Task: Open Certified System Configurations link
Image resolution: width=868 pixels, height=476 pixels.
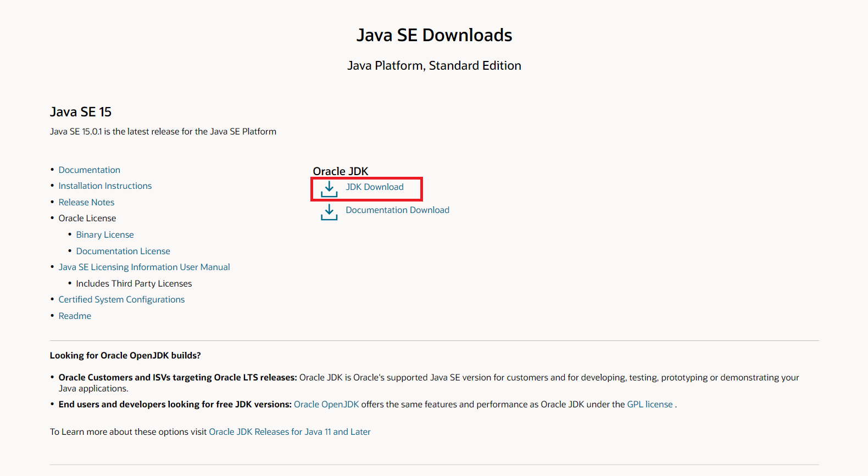Action: point(121,299)
